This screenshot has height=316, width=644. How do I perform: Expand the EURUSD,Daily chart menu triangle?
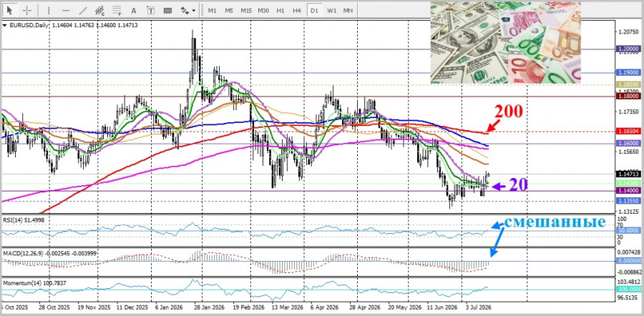(x=4, y=26)
